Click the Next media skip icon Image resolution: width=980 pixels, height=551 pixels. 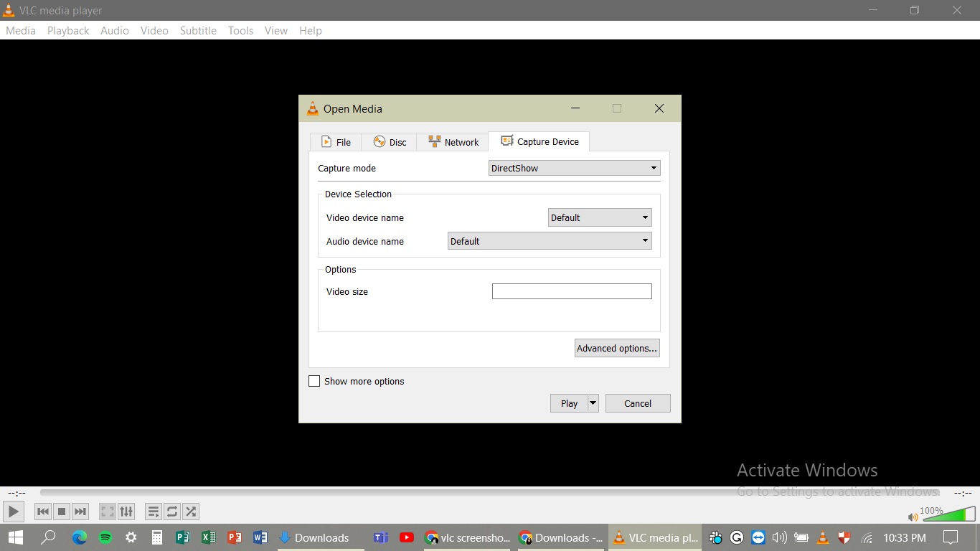coord(80,512)
